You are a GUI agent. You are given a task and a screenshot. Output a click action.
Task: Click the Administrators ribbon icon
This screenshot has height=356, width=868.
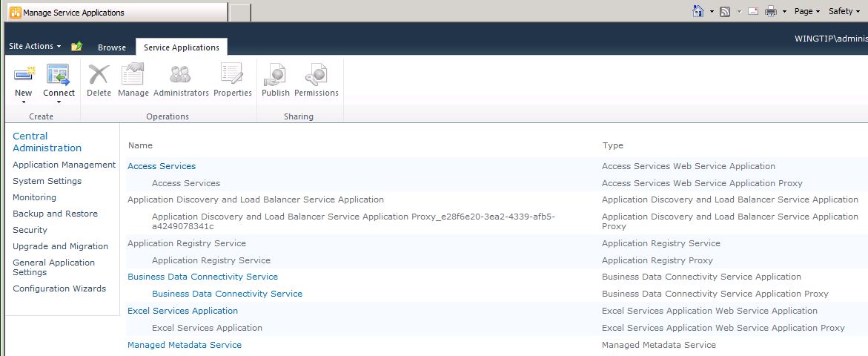(180, 74)
